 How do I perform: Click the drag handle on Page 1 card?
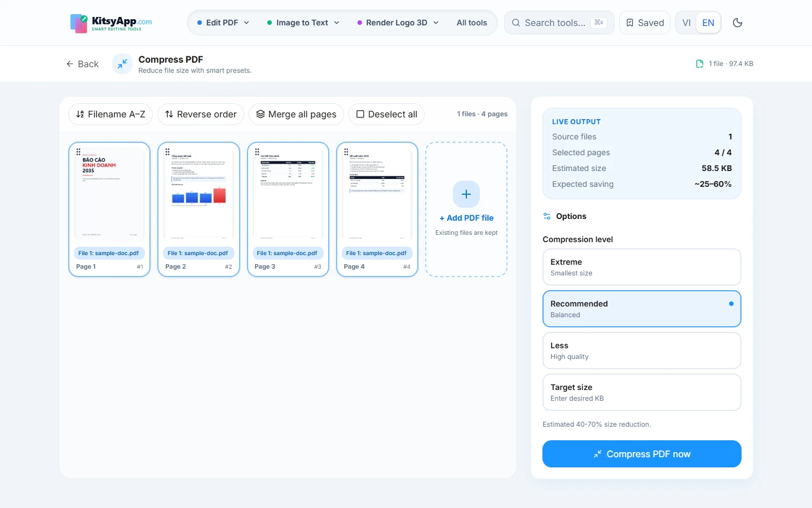pyautogui.click(x=78, y=152)
